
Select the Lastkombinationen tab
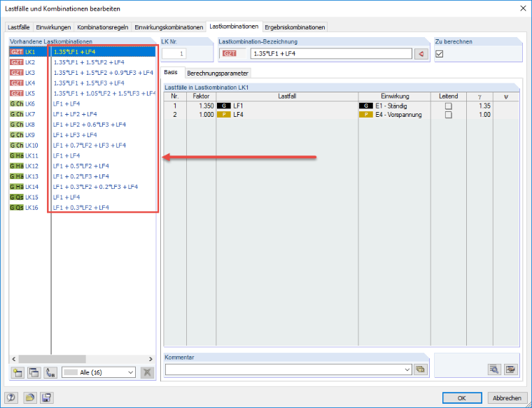coord(234,26)
